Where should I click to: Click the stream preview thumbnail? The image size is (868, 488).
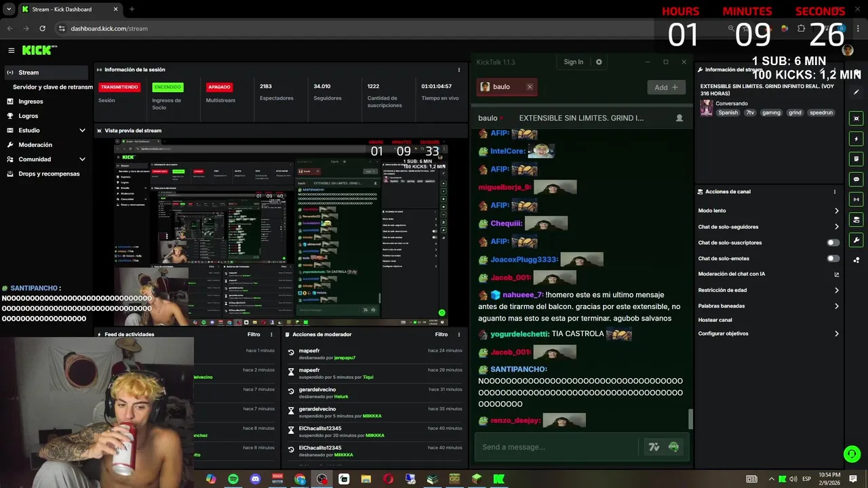coord(281,231)
